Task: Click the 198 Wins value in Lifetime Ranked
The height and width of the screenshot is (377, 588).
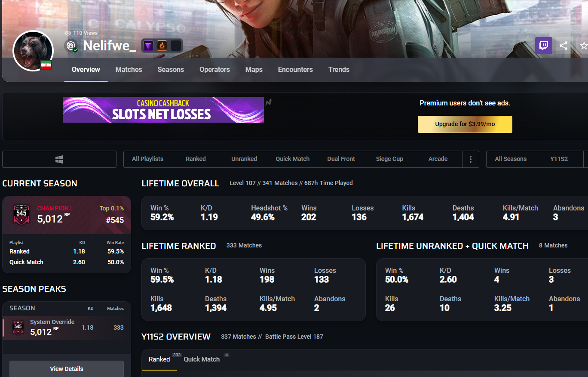Action: pyautogui.click(x=267, y=280)
